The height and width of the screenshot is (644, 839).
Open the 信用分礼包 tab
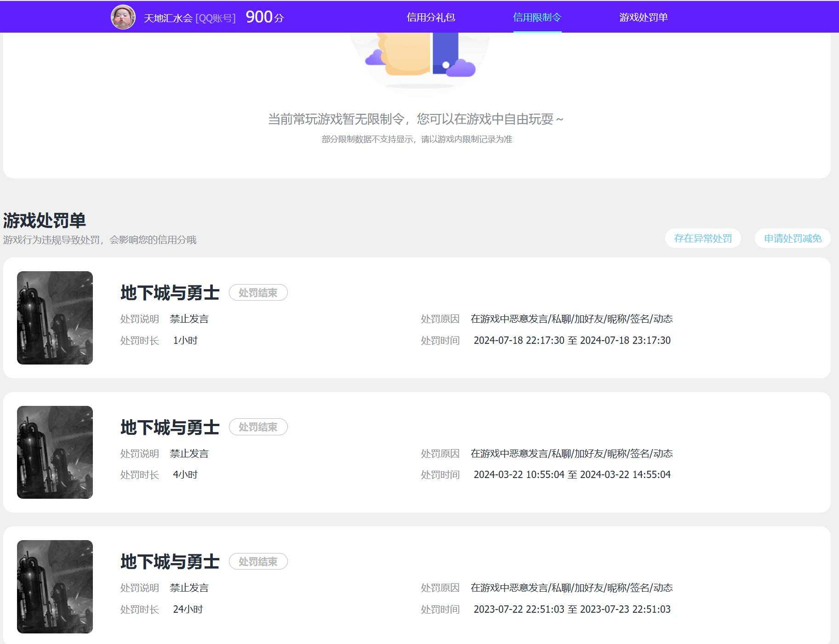tap(431, 17)
